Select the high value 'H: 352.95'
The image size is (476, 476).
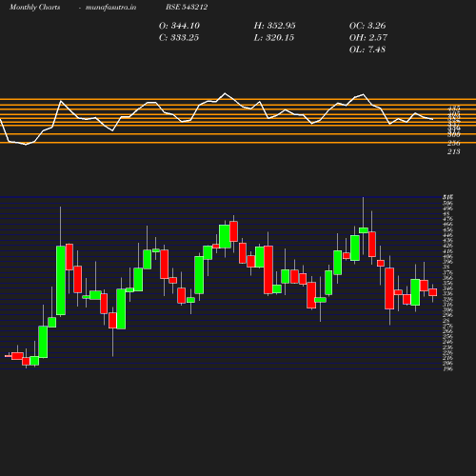(x=274, y=26)
